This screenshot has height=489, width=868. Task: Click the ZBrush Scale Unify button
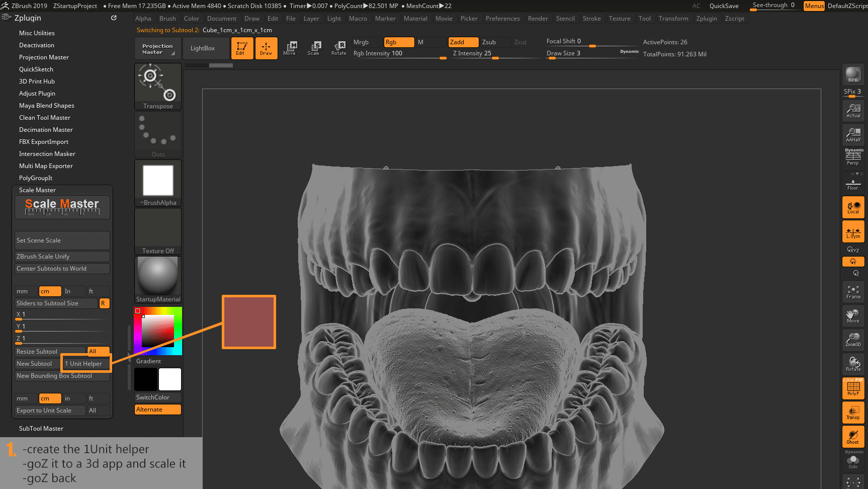coord(62,257)
